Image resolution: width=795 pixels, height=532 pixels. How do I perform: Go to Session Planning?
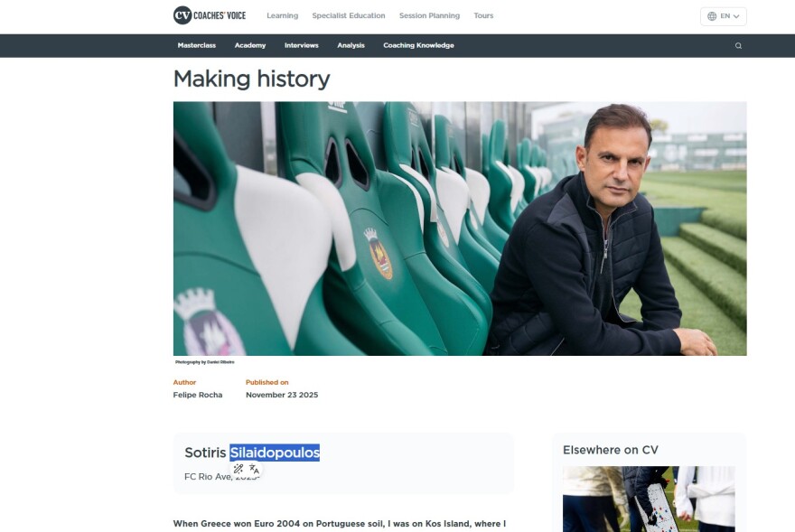(429, 16)
